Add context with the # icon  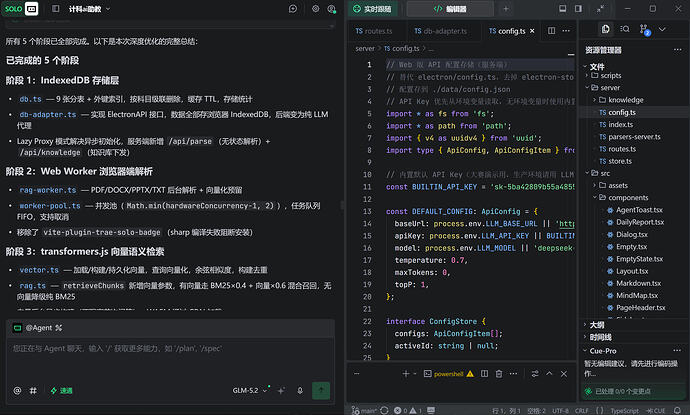point(33,390)
